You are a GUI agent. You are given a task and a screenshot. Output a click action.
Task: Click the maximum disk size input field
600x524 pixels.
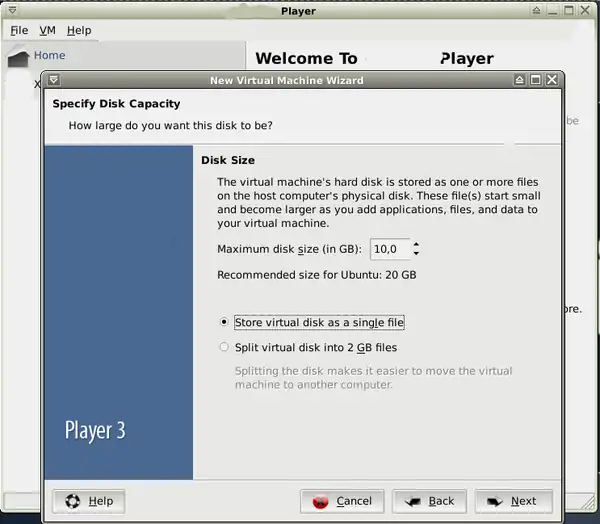pyautogui.click(x=389, y=249)
